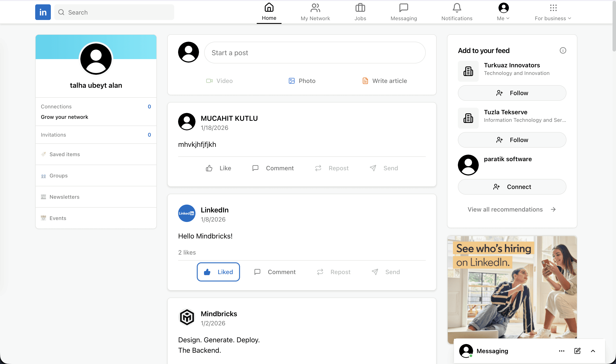Click the Photo icon in post composer
The image size is (616, 364).
point(291,81)
